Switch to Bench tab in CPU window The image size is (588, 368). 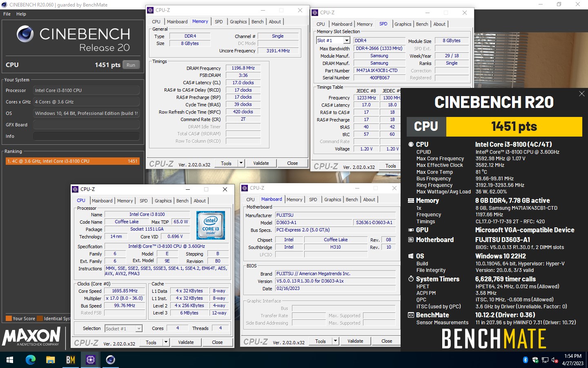click(182, 201)
